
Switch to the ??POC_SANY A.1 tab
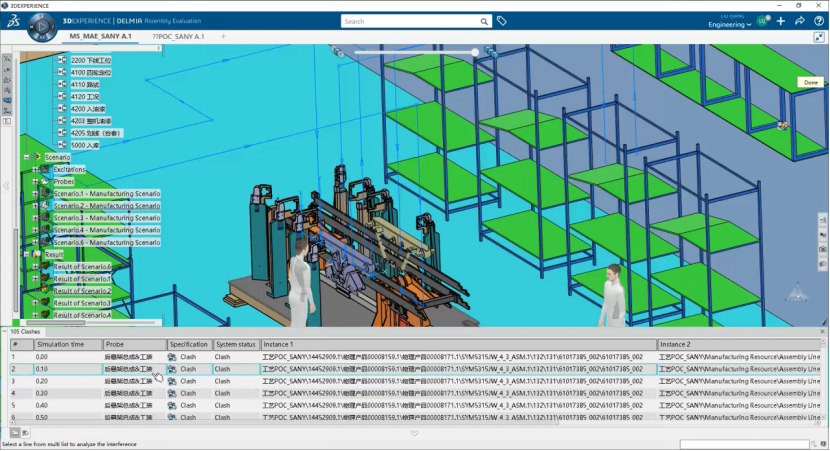pos(178,36)
